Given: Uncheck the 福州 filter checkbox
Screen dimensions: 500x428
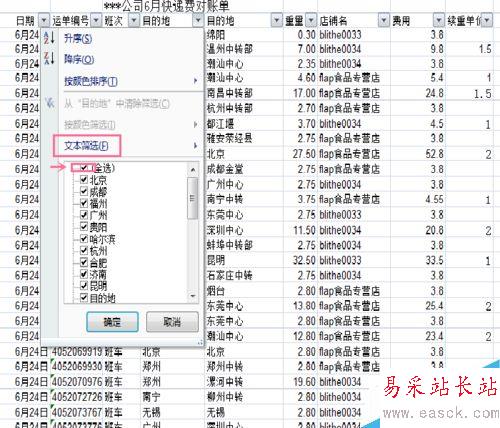Looking at the screenshot, I should coord(84,203).
